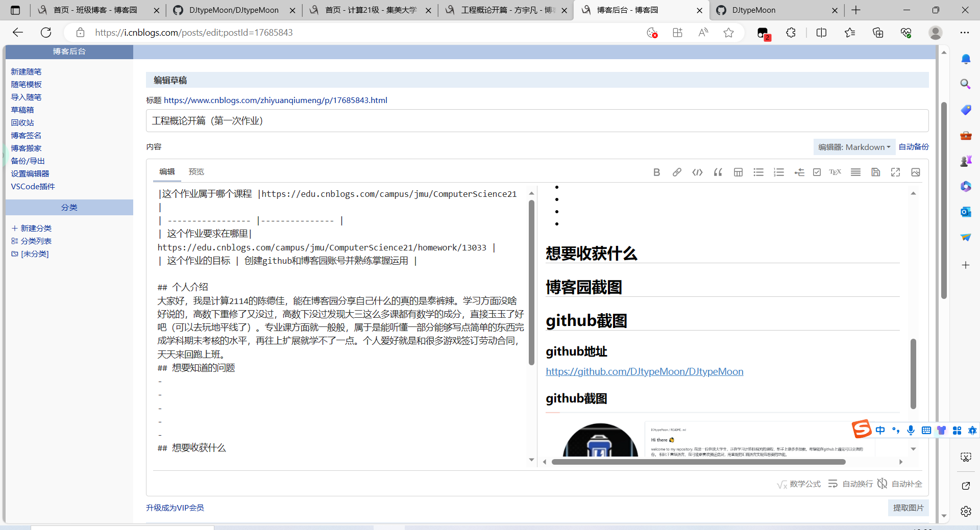
Task: Create a numbered ordered list
Action: pyautogui.click(x=779, y=172)
